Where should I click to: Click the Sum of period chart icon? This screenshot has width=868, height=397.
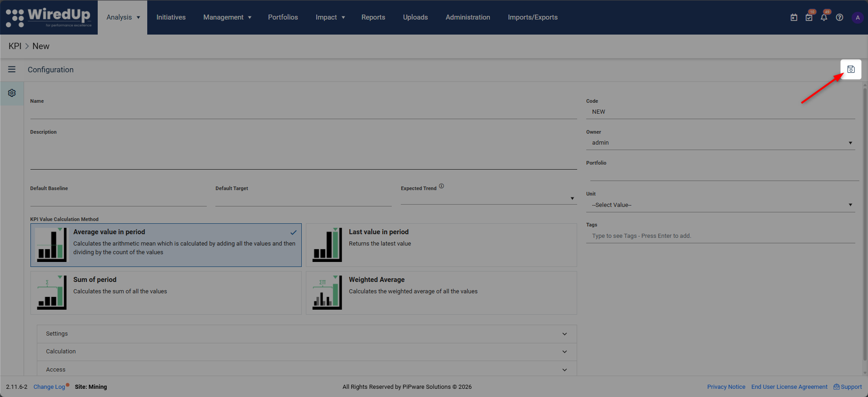pyautogui.click(x=51, y=292)
